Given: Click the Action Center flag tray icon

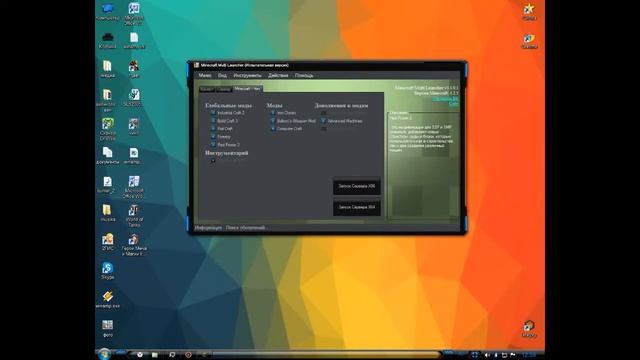Looking at the screenshot, I should (x=513, y=355).
